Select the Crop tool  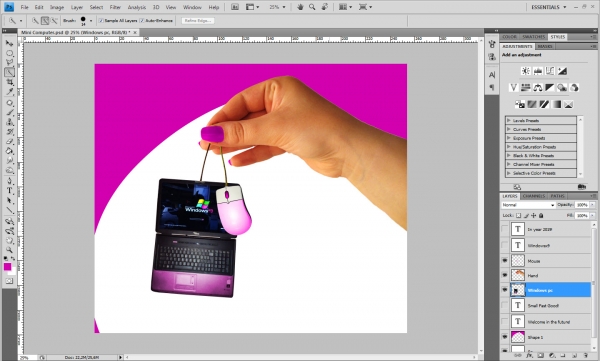9,82
